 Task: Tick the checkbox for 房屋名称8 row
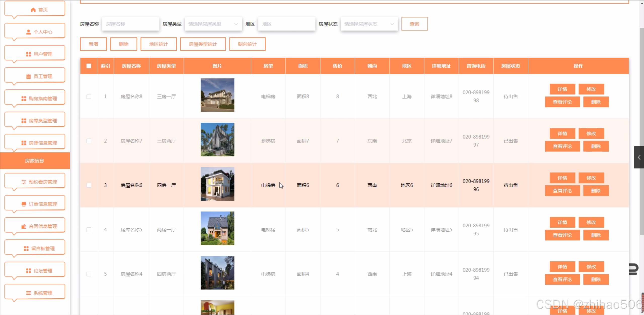coord(89,96)
